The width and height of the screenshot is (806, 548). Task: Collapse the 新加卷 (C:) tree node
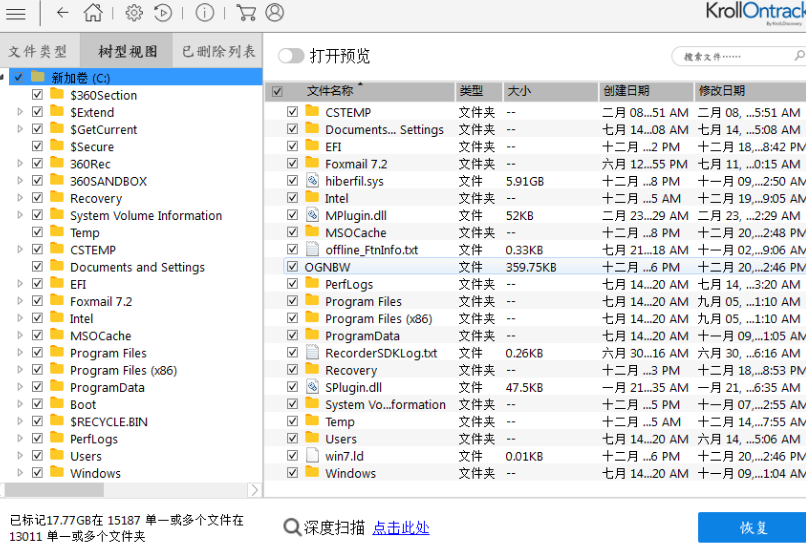click(7, 77)
